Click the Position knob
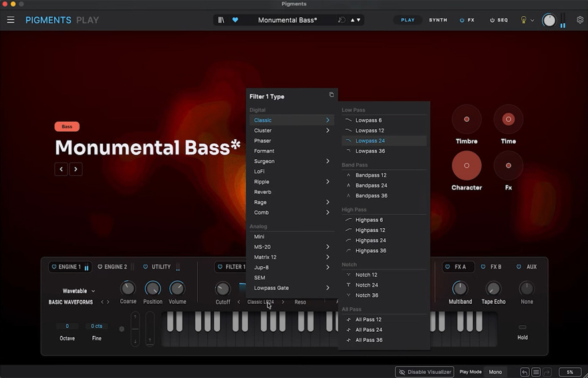Viewport: 588px width, 378px height. coord(152,288)
